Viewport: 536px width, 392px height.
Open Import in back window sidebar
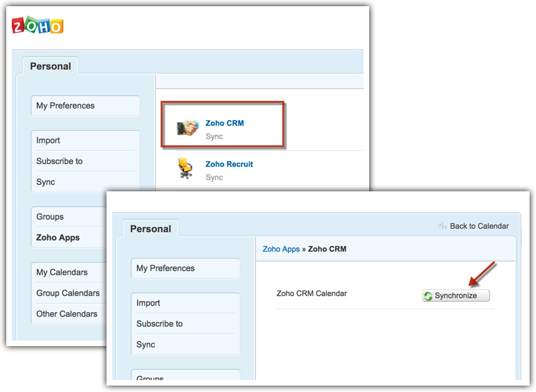click(86, 140)
